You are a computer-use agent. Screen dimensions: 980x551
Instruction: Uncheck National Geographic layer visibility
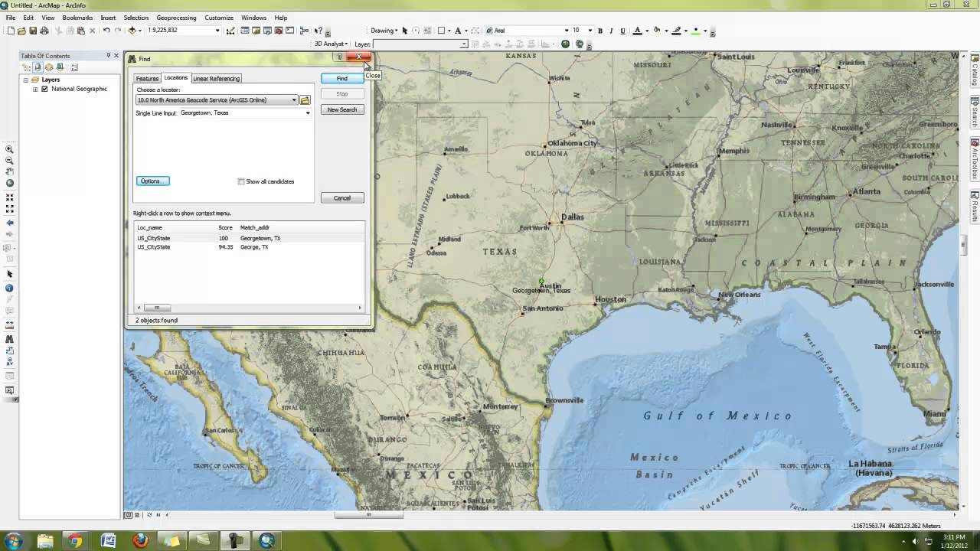tap(44, 89)
